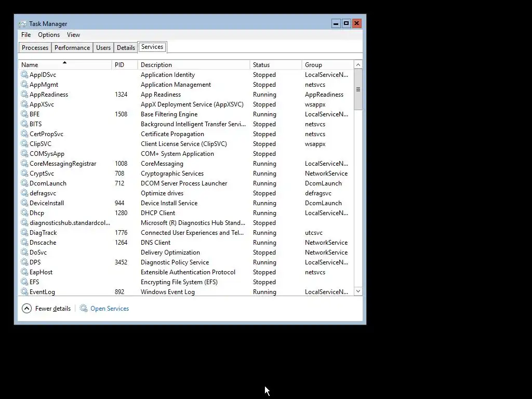Click Stopped status of defragsvc
This screenshot has width=532, height=399.
point(264,193)
